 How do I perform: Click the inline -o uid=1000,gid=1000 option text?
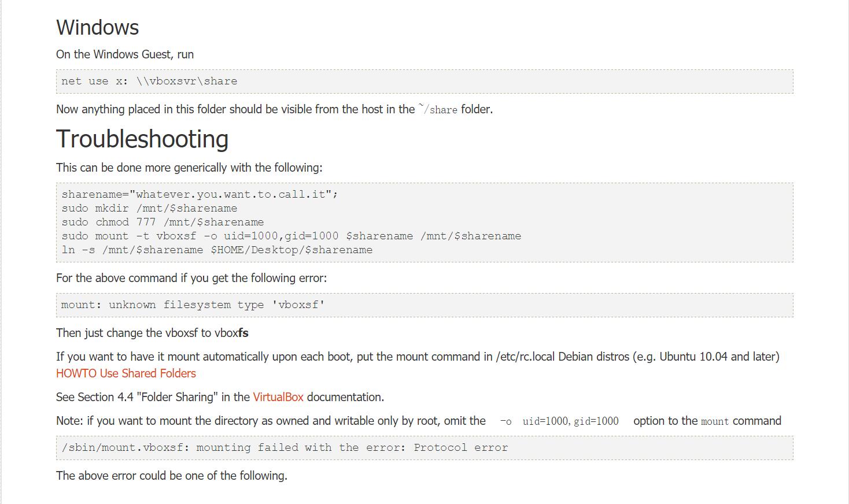[559, 421]
